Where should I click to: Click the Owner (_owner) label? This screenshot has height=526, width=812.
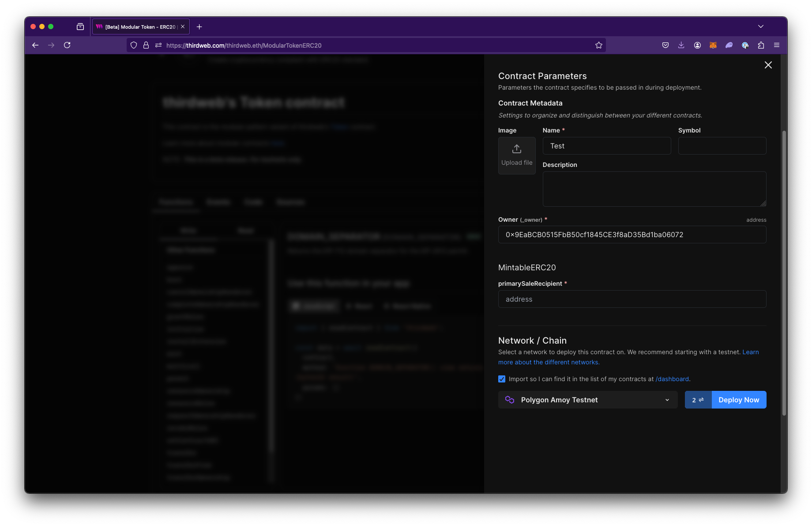coord(520,219)
